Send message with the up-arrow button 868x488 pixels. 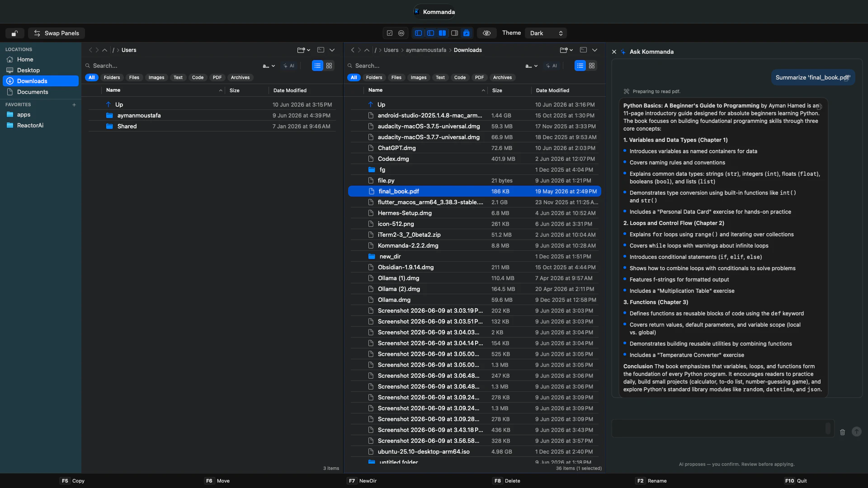pyautogui.click(x=856, y=432)
